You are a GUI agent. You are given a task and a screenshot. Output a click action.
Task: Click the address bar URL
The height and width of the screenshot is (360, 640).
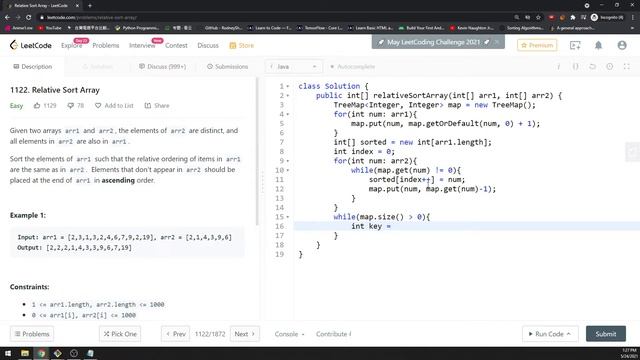[x=91, y=18]
